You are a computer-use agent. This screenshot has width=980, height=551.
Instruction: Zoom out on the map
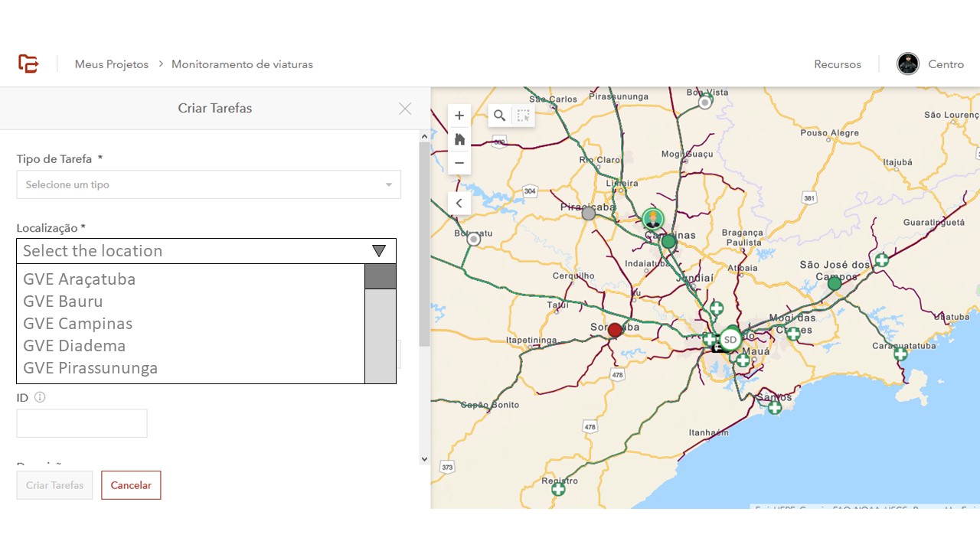point(459,163)
